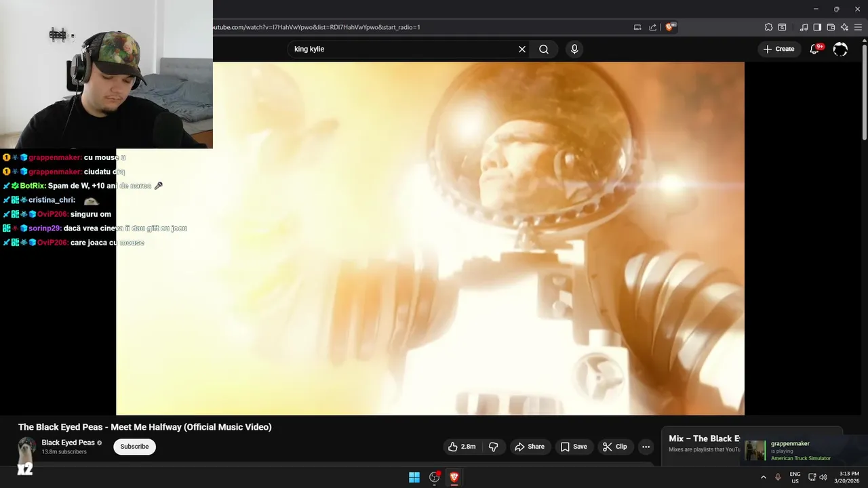Click chat message "care joaca cu mouse"
Viewport: 868px width, 488px height.
(x=107, y=243)
